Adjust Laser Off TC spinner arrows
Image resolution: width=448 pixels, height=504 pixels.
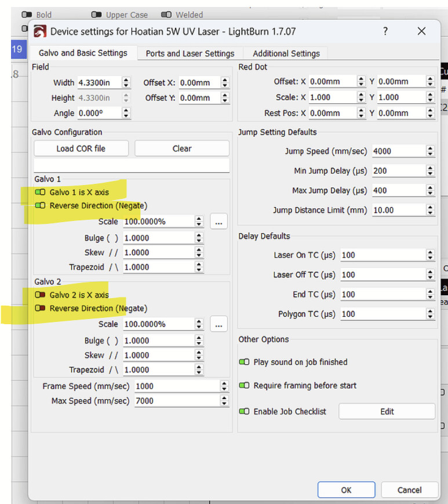coord(431,274)
